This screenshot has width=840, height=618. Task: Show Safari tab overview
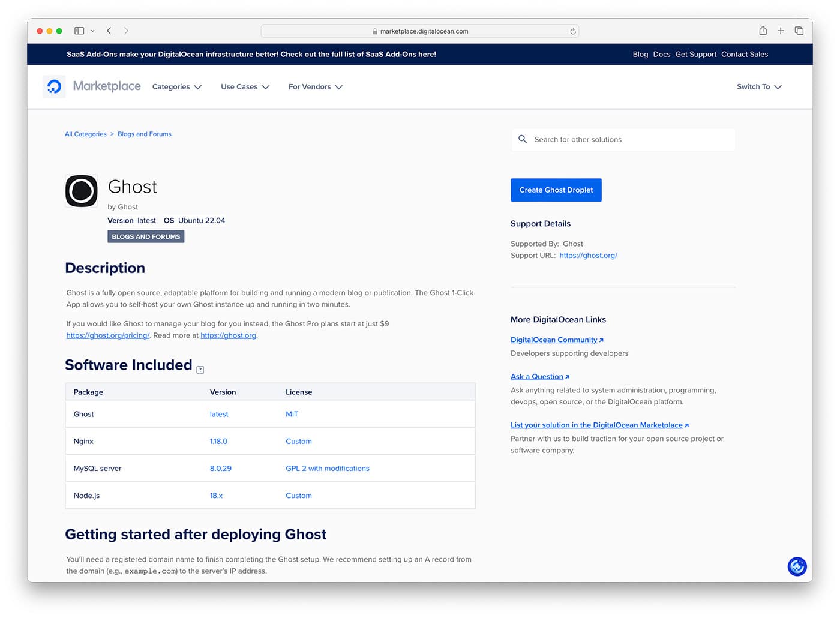[799, 31]
